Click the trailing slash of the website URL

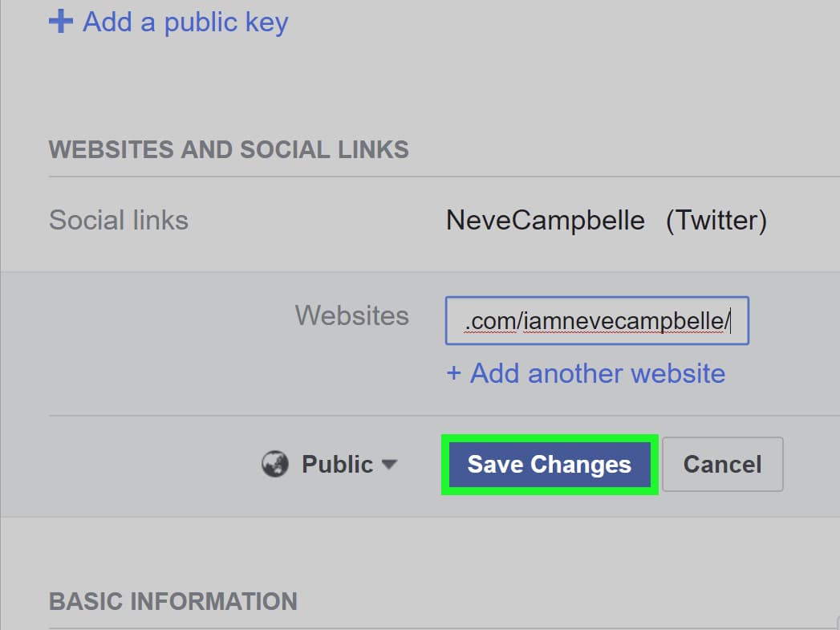coord(726,321)
